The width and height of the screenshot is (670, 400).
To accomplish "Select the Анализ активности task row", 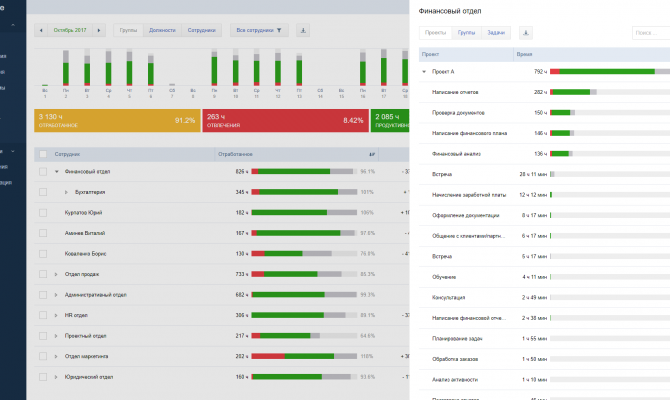I will [x=544, y=379].
